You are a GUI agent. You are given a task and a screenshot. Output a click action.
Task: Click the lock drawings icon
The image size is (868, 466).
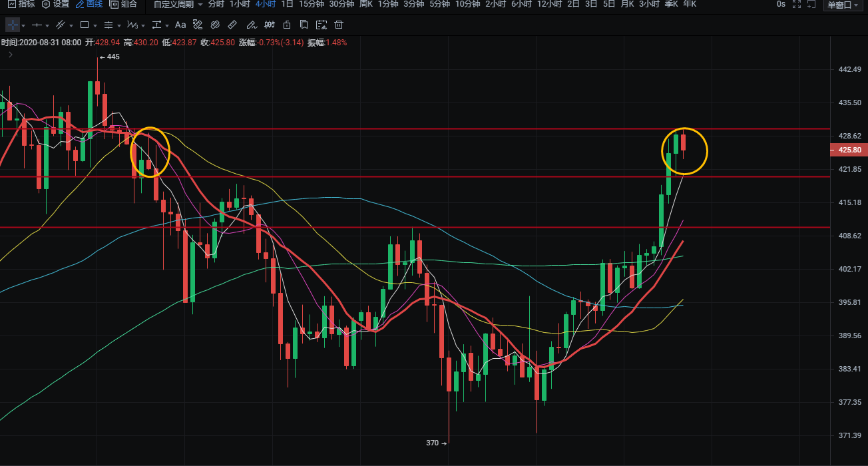(286, 25)
